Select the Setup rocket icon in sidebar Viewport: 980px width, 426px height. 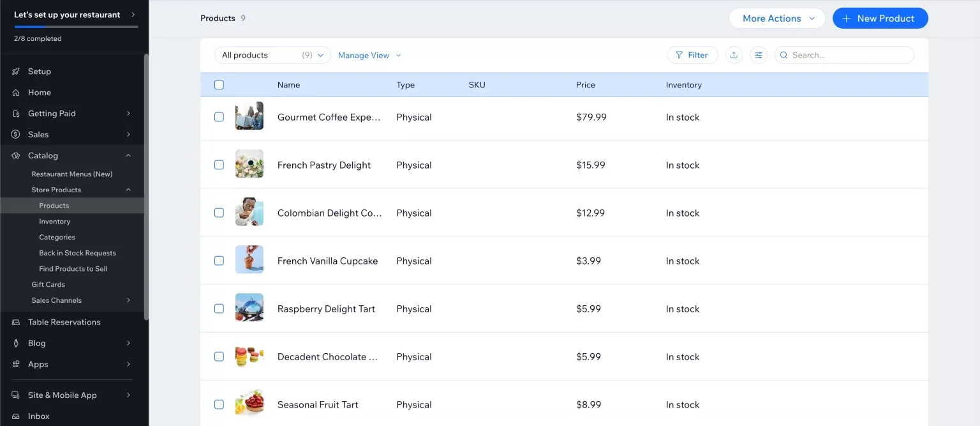point(15,71)
